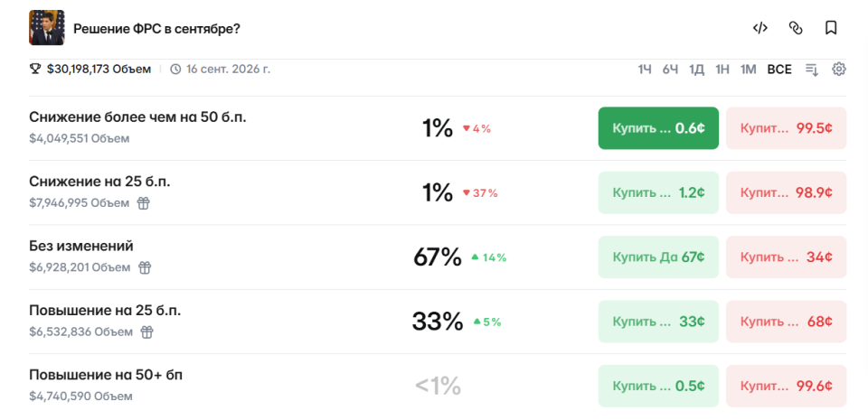Buy No at 68¢ for 25 б.п. hike
Viewport: 868px width, 420px height.
pos(786,321)
